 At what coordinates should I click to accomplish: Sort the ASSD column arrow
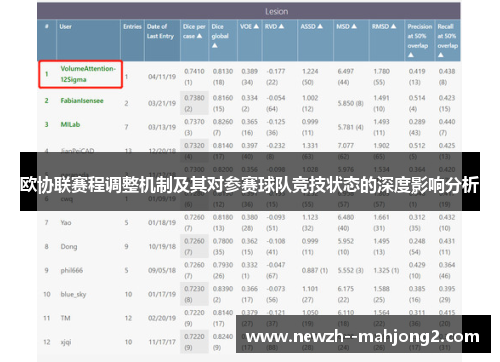320,26
